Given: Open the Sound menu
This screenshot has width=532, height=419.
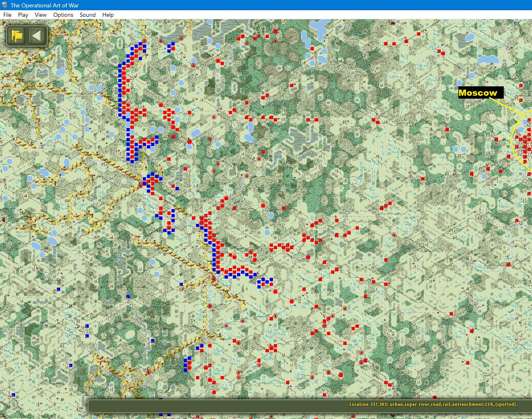Looking at the screenshot, I should (88, 15).
